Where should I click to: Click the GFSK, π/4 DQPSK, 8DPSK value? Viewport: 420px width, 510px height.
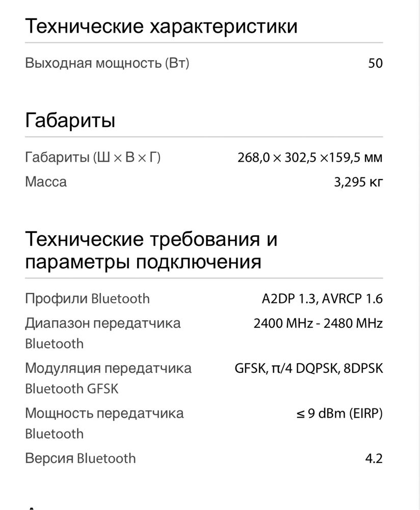coord(309,369)
